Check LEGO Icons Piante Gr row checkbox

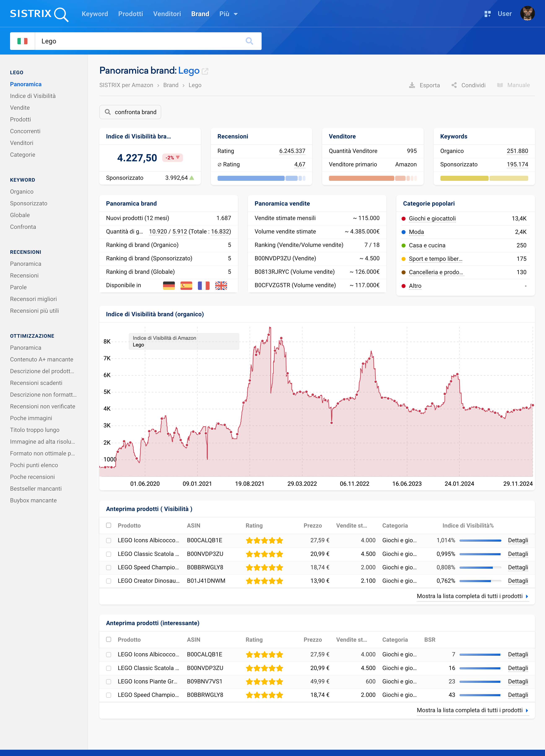pos(109,682)
